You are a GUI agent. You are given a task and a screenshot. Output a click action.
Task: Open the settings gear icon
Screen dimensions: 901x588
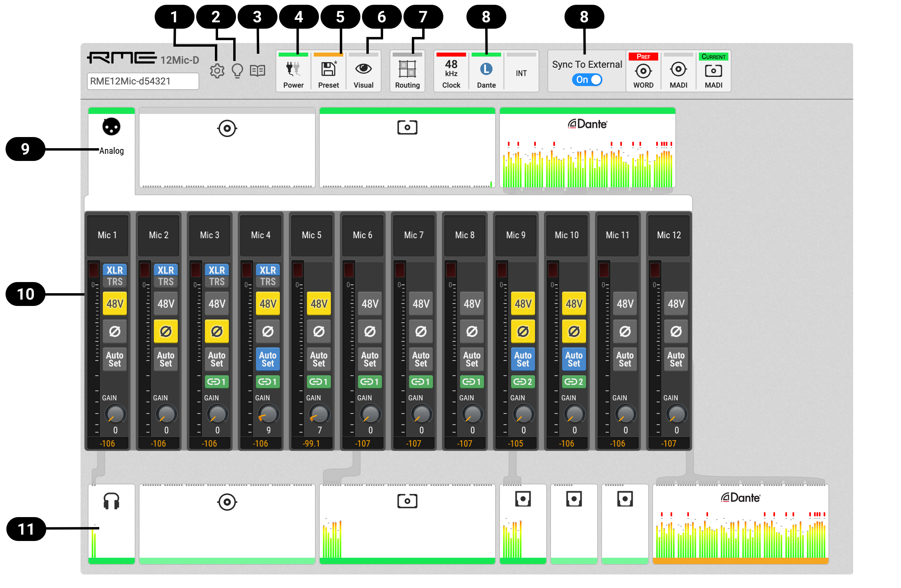point(217,71)
